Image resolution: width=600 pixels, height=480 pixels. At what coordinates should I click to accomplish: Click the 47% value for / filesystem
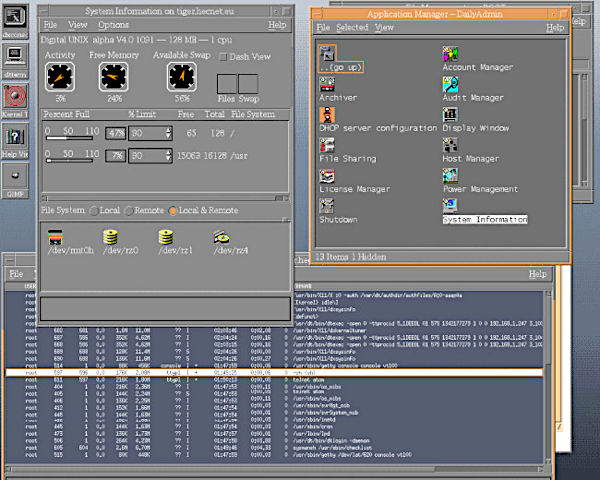coord(116,133)
